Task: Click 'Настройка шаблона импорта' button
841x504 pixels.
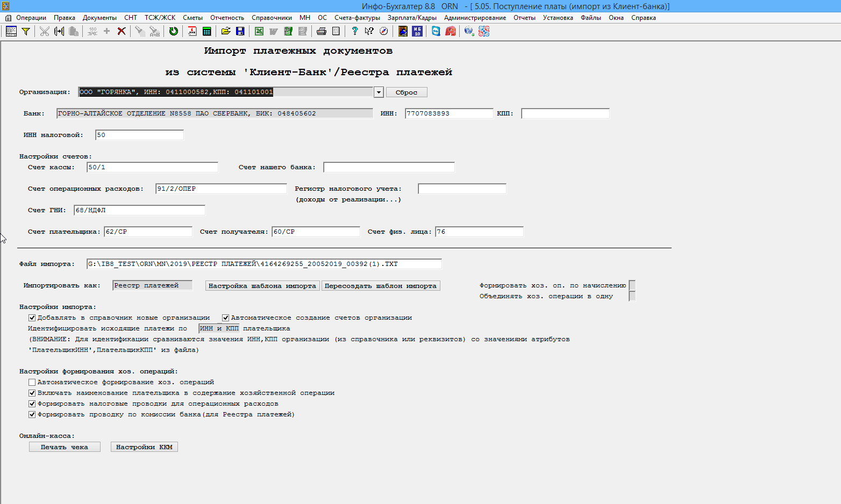Action: (x=262, y=285)
